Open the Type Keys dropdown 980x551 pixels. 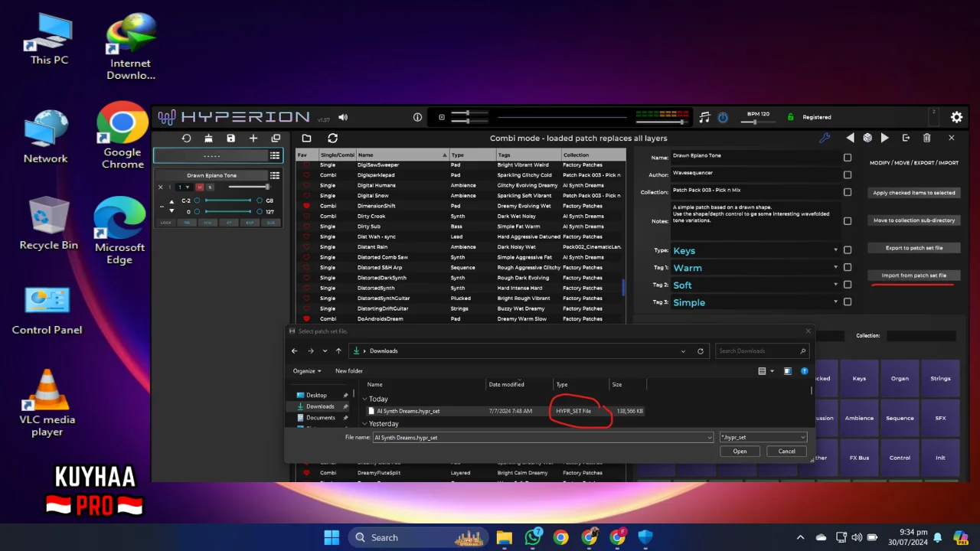pyautogui.click(x=755, y=250)
